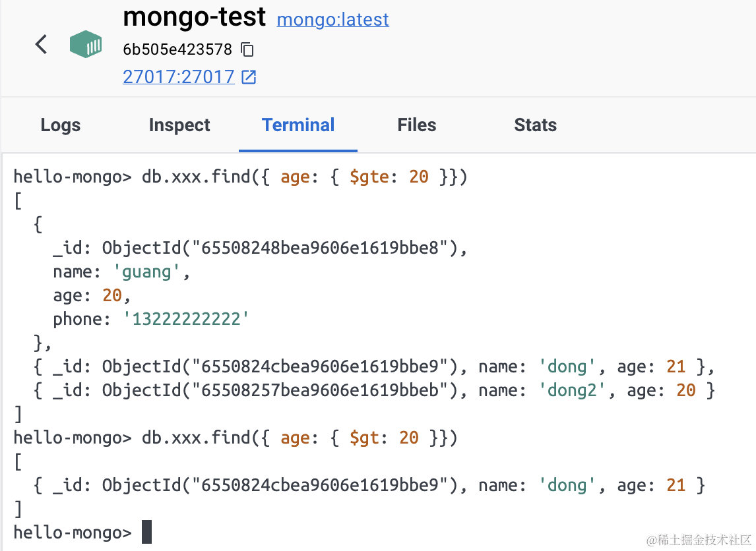Click the name value 'guang'
Screen dimensions: 756x551
tap(152, 272)
